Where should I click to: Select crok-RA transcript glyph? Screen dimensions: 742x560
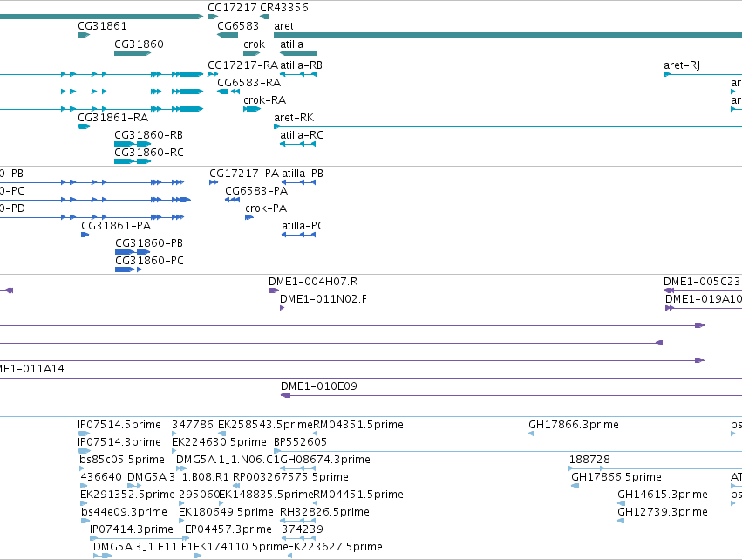click(252, 109)
